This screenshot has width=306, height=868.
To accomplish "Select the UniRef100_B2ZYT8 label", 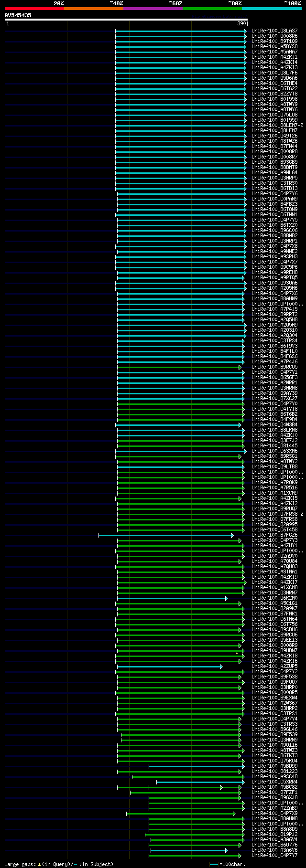I will click(x=274, y=94).
